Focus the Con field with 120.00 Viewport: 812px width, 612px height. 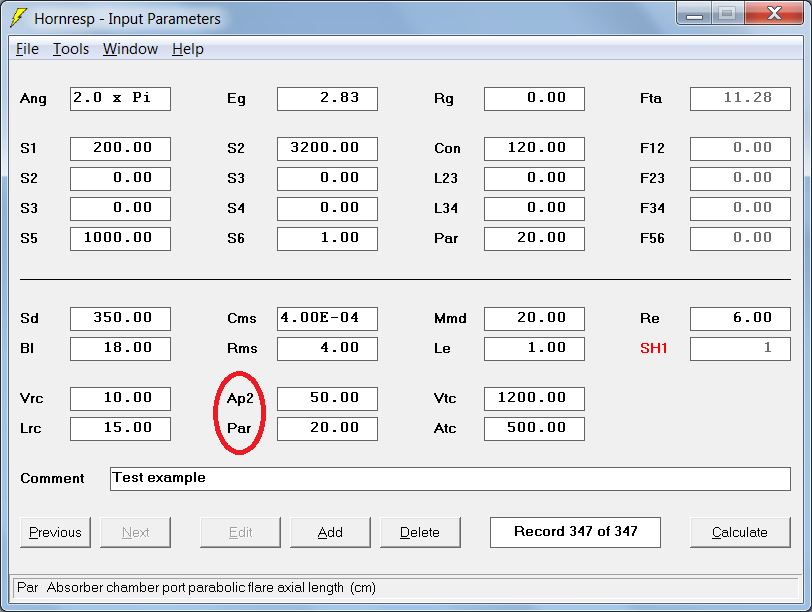click(x=534, y=149)
